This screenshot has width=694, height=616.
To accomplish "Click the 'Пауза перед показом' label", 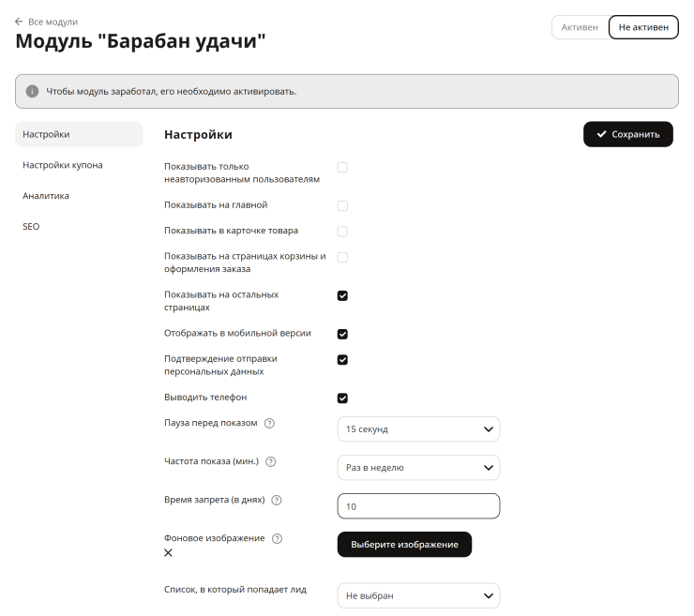I will click(x=211, y=423).
